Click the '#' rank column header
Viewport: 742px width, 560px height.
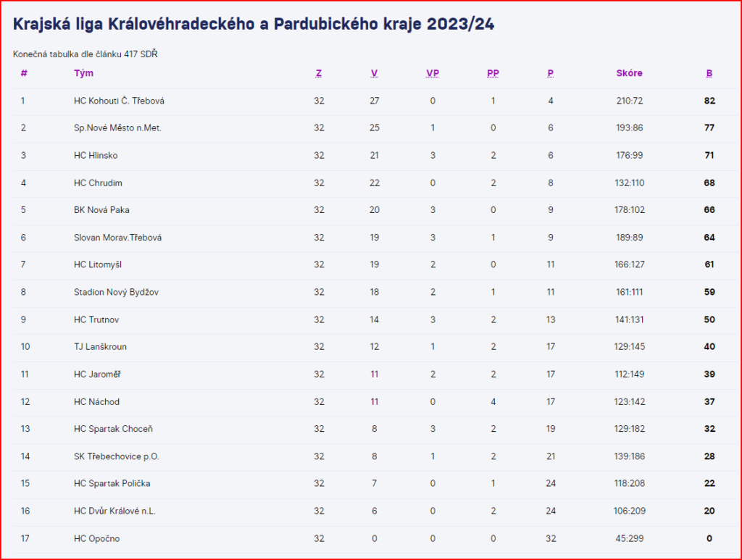click(24, 73)
